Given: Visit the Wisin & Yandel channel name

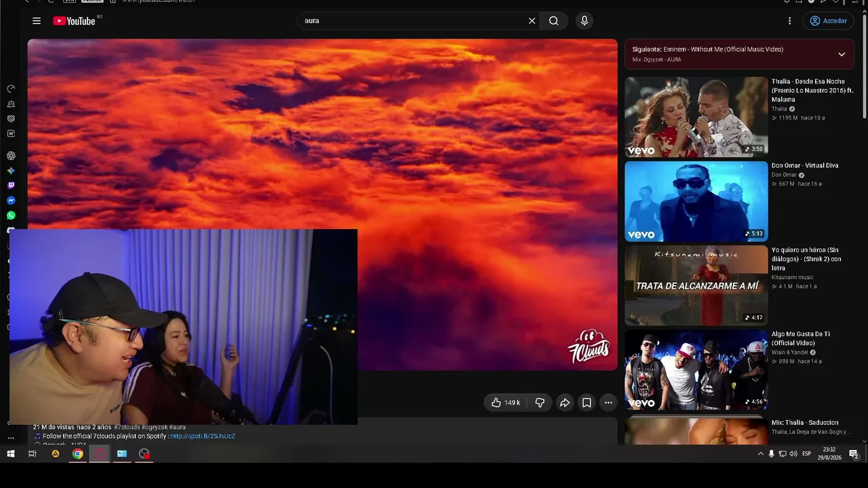Looking at the screenshot, I should coord(790,352).
